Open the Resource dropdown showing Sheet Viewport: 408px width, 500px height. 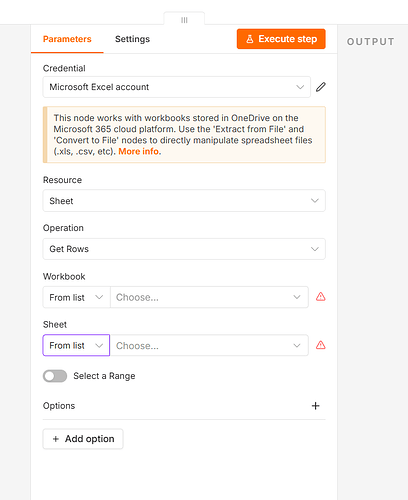[184, 201]
